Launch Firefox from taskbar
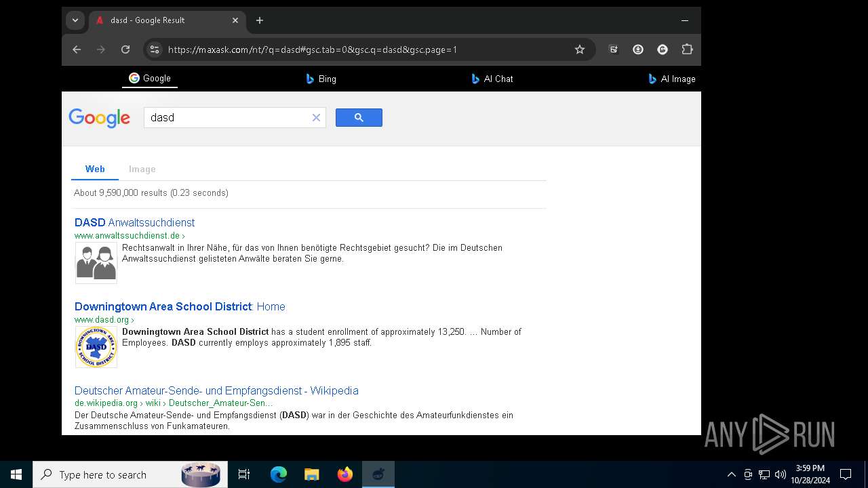Viewport: 868px width, 488px height. (345, 474)
